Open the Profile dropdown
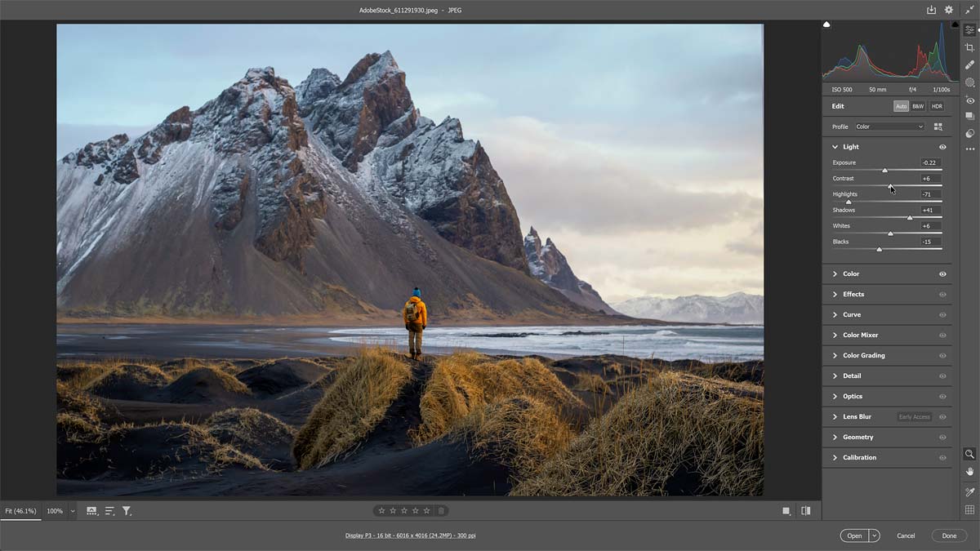This screenshot has height=551, width=980. coord(890,127)
